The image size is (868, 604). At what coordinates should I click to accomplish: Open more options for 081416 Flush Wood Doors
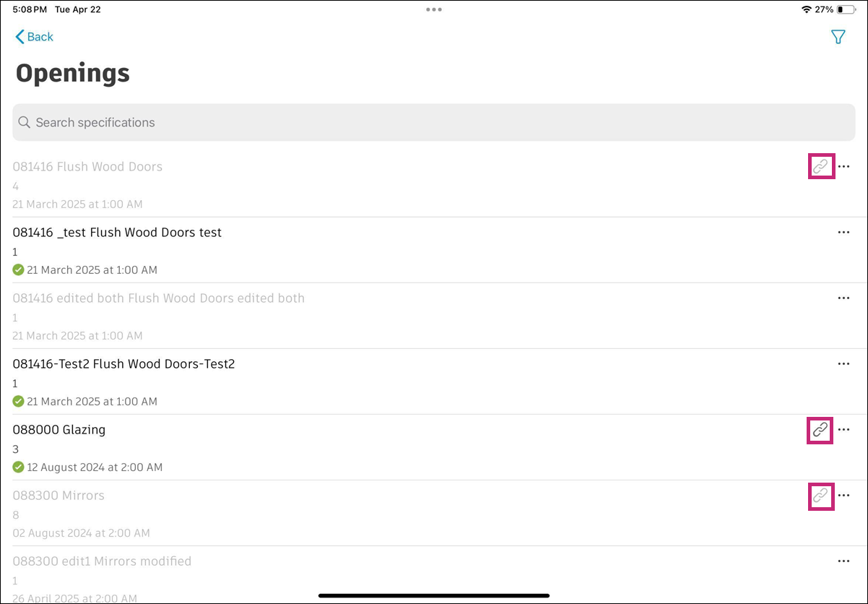843,166
